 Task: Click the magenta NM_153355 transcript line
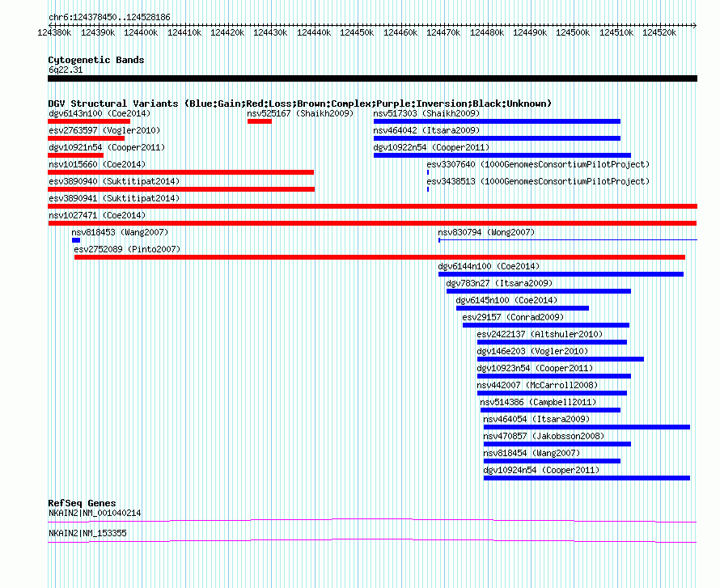click(x=372, y=541)
